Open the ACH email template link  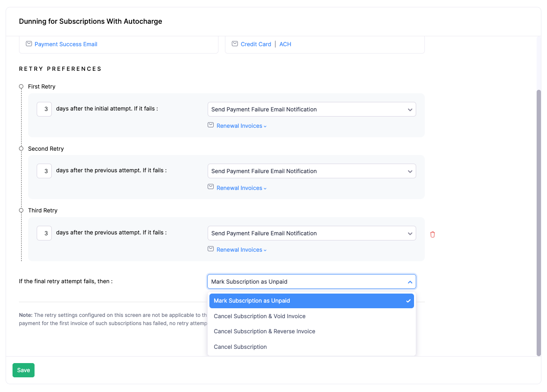(x=285, y=44)
